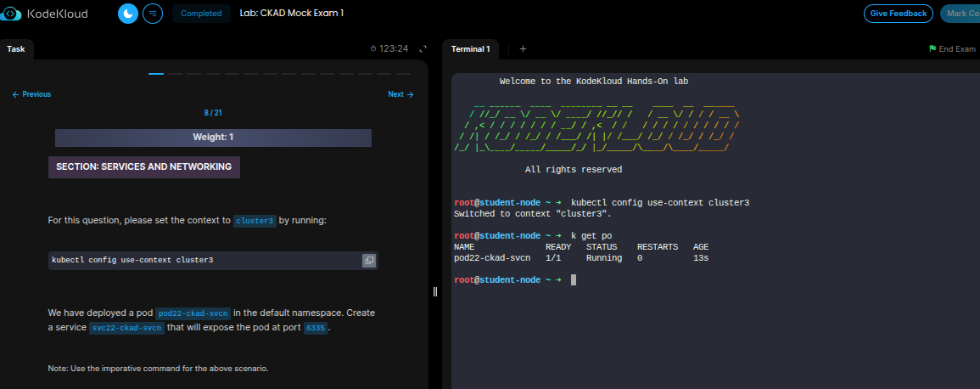Click the Give Feedback button
This screenshot has width=980, height=389.
coord(898,14)
